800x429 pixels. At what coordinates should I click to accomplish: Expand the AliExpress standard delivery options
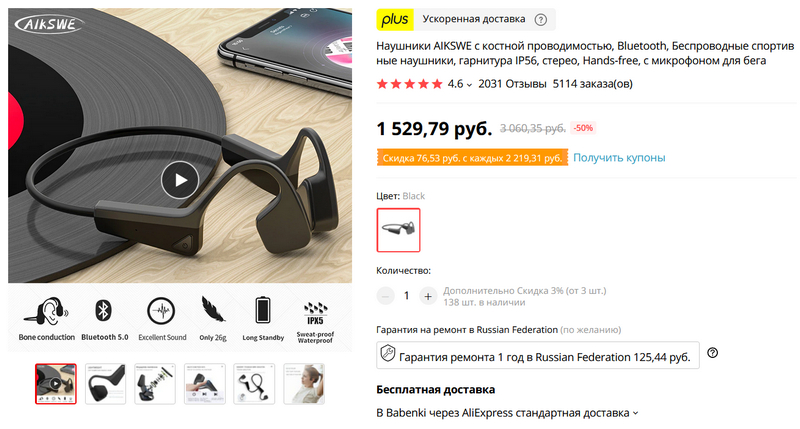click(x=635, y=413)
